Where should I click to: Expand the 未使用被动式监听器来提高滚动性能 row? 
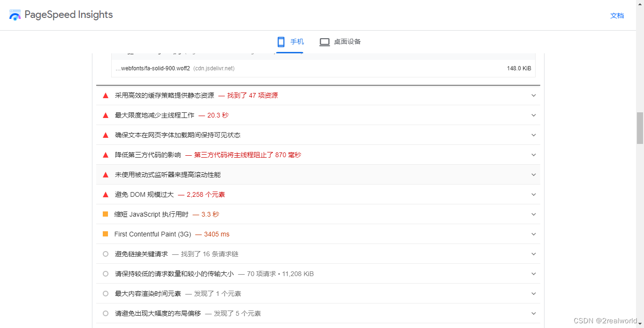point(533,174)
